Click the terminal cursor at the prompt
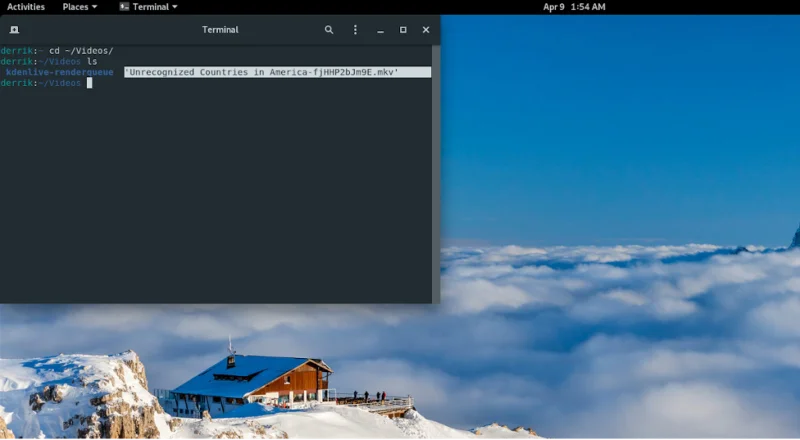 tap(89, 83)
